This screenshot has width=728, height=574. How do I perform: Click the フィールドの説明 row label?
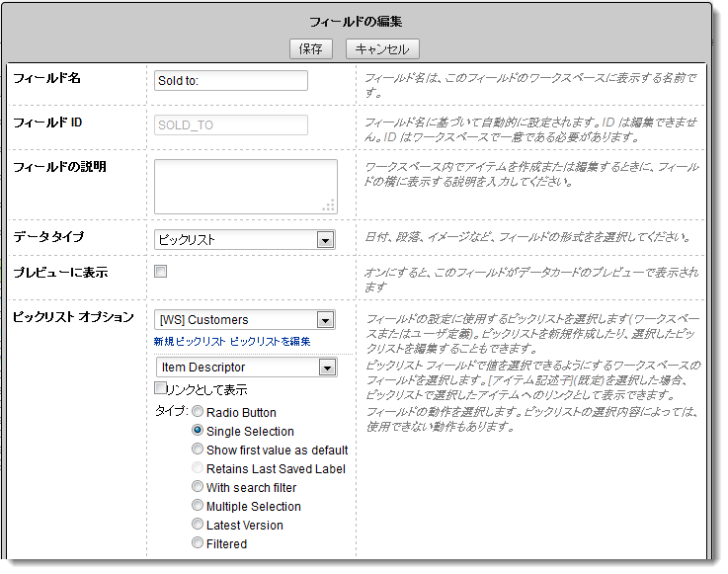[x=59, y=167]
